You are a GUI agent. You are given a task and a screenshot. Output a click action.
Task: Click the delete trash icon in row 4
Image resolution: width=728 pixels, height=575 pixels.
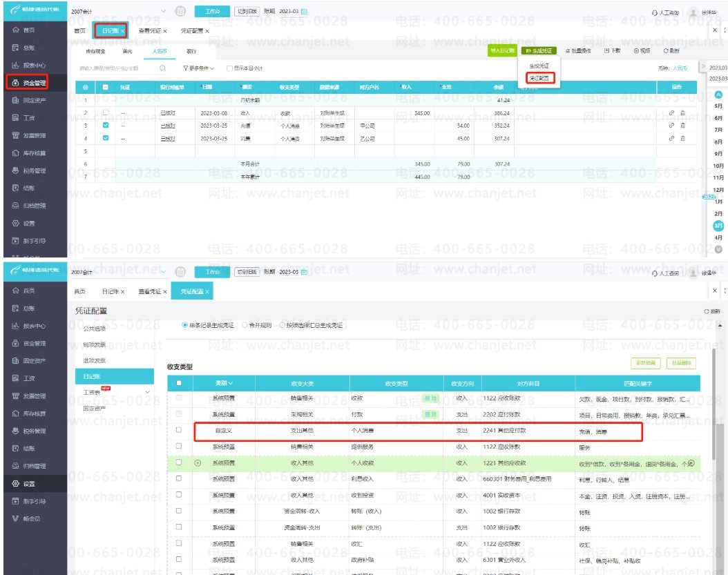click(682, 138)
